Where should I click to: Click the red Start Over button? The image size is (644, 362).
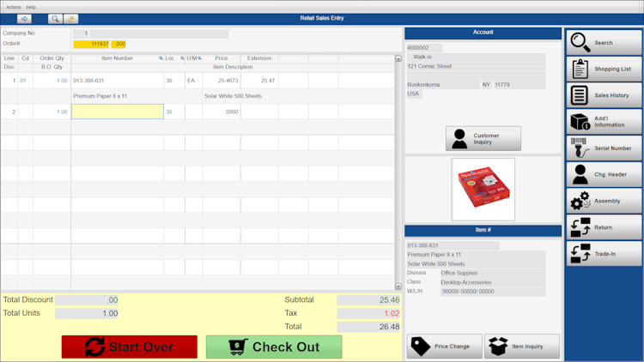coord(130,347)
